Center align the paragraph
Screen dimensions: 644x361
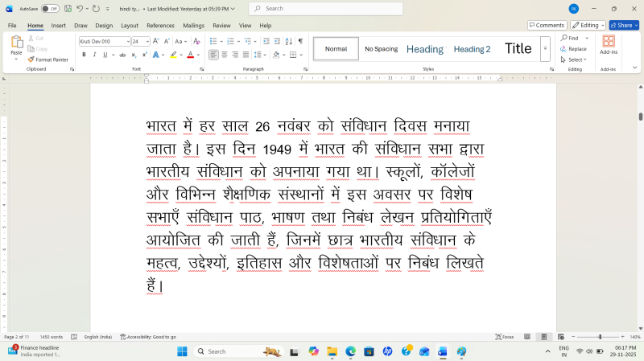[224, 55]
